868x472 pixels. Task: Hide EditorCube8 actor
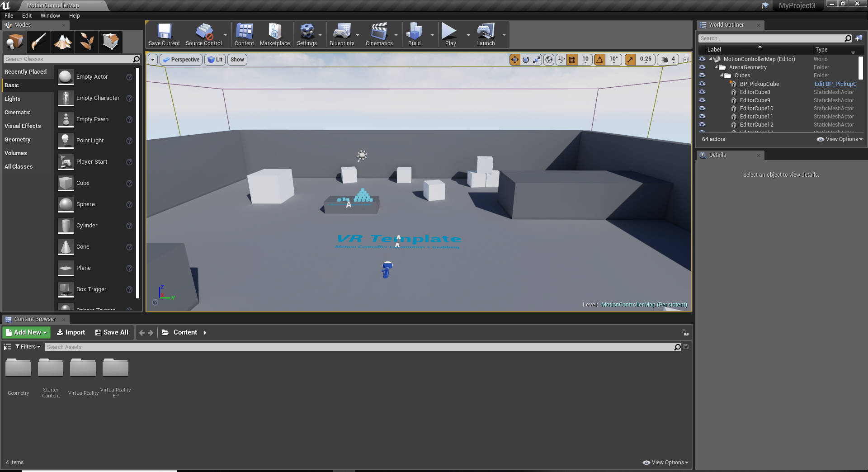pyautogui.click(x=702, y=92)
